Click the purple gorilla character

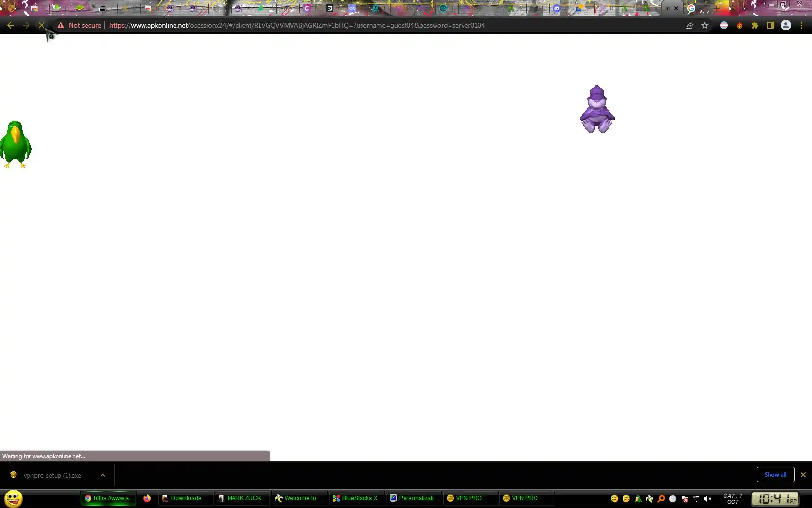pos(597,109)
